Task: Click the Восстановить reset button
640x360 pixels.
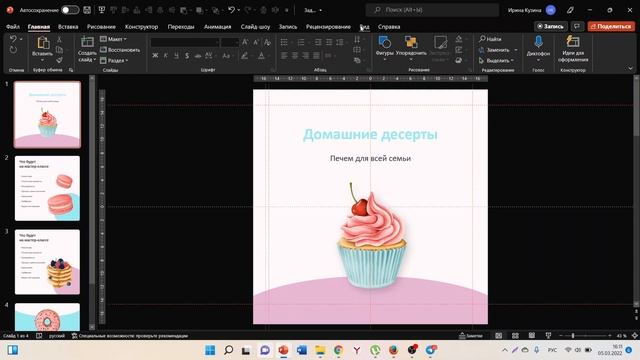Action: point(120,50)
